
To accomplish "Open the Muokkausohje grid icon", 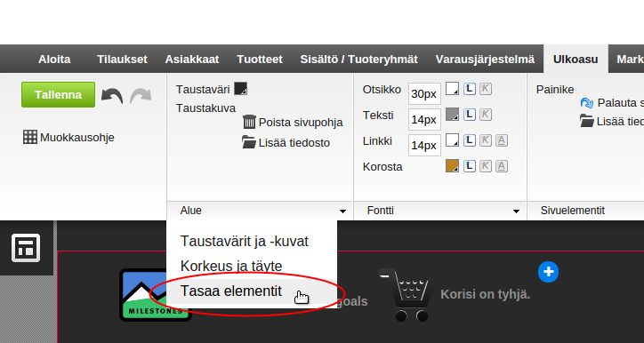I will point(30,137).
